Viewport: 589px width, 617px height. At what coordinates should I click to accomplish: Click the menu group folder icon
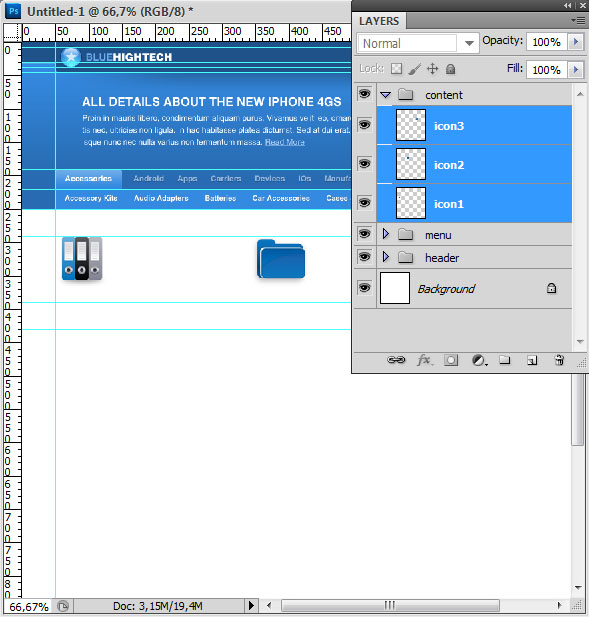(x=405, y=235)
